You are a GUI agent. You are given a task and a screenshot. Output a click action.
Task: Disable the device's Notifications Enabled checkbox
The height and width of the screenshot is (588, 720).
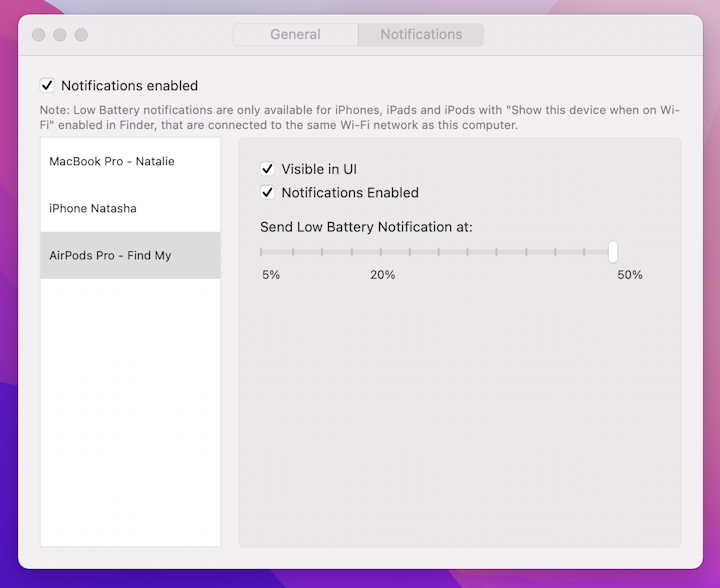point(267,193)
